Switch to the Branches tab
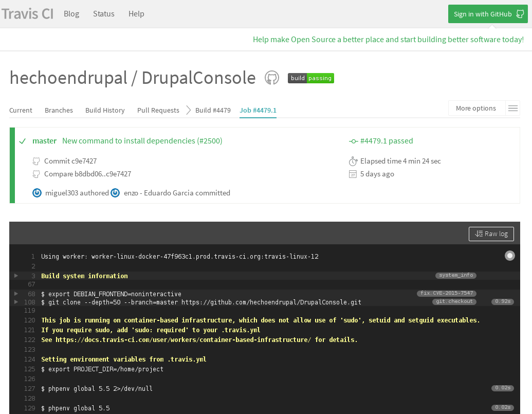The height and width of the screenshot is (414, 532). [59, 110]
